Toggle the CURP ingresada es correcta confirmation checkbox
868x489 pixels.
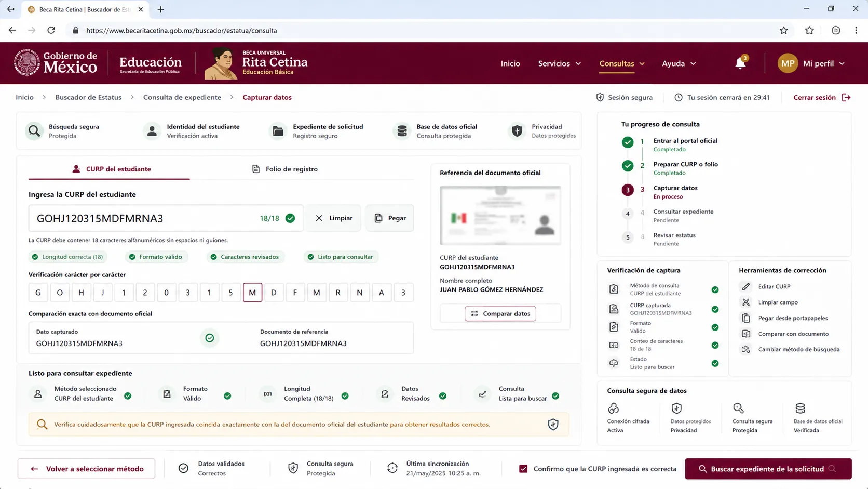coord(523,469)
